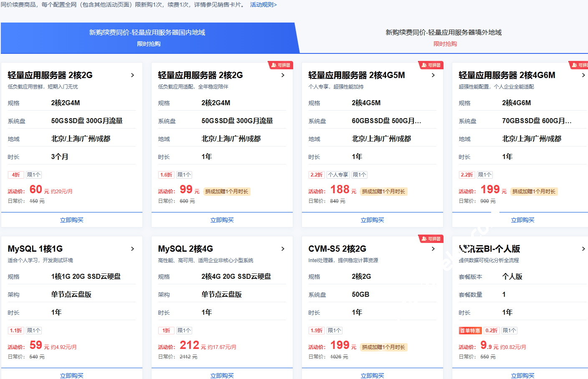Open the 活动规则 link at top
Viewport: 588px width, 379px height.
tap(263, 5)
